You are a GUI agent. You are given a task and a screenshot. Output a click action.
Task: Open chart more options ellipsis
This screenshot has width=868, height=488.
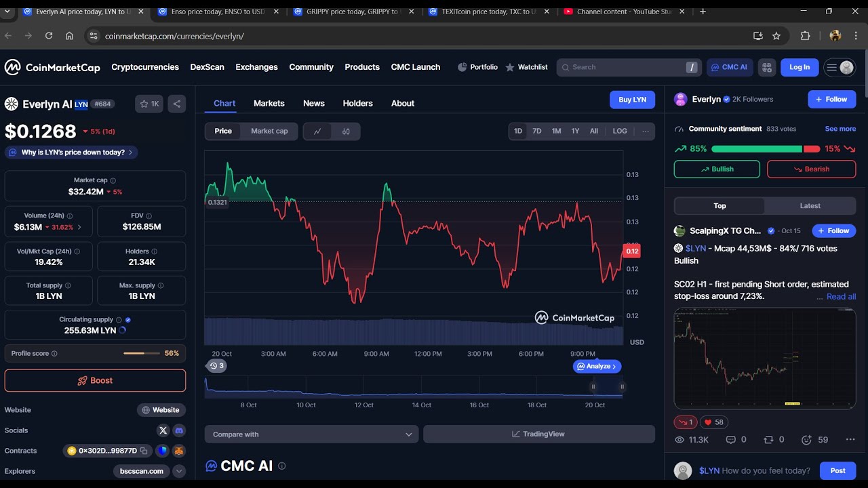click(646, 131)
